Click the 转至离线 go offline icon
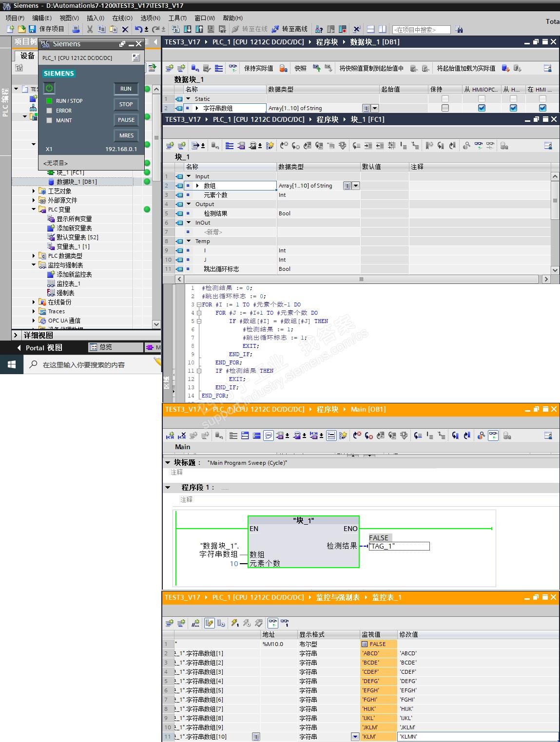 point(275,29)
